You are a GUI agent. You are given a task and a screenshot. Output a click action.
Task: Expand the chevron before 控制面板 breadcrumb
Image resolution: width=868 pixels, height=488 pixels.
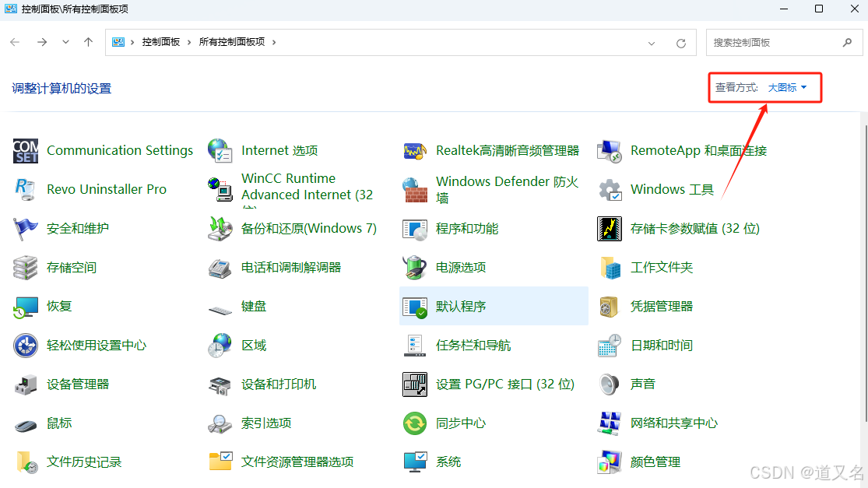pos(132,43)
